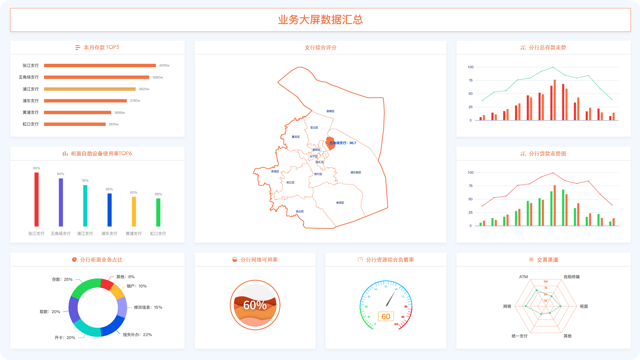This screenshot has height=360, width=640.
Task: Click the 分行柜面业务占比 panel title text
Action: 101,260
